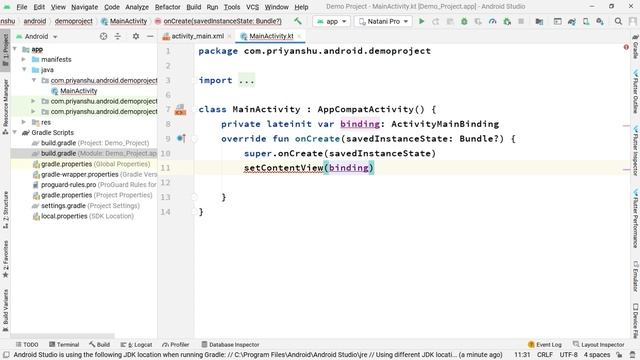Open the TODO tool window
Image resolution: width=640 pixels, height=360 pixels.
tap(27, 344)
